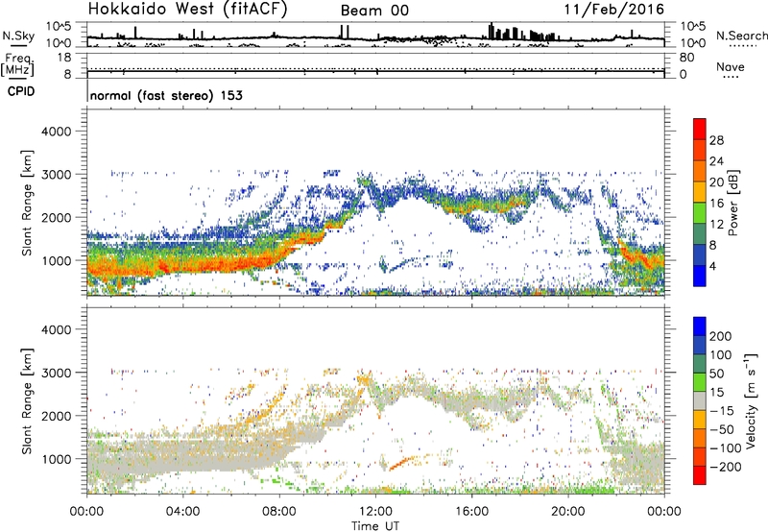Click the '12' label on Power colorbar
The width and height of the screenshot is (768, 532).
[x=716, y=225]
